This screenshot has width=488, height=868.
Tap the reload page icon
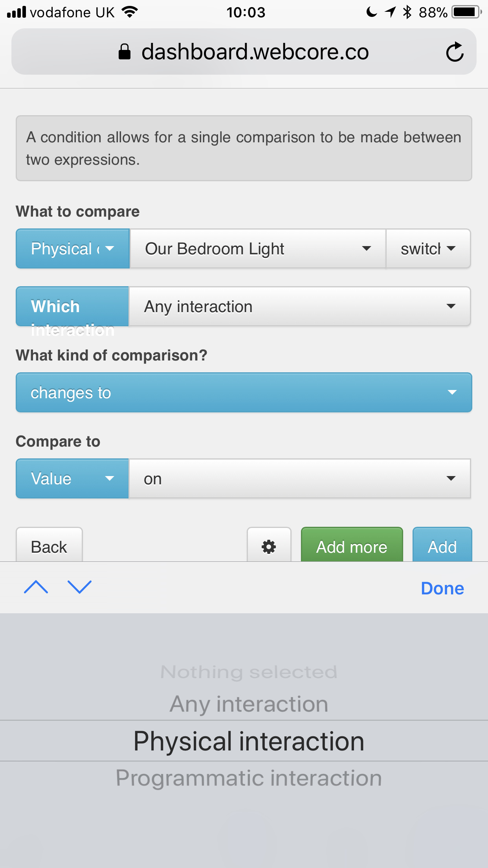click(455, 52)
